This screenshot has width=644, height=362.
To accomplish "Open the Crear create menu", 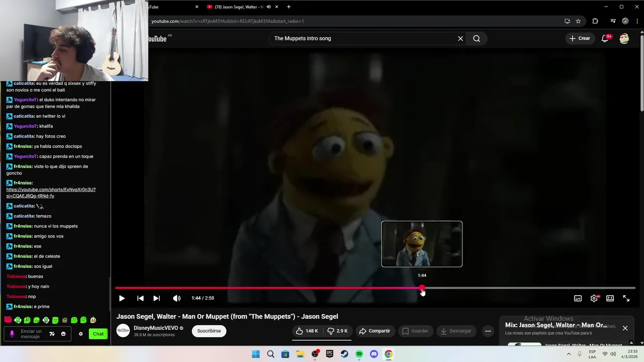I will [x=580, y=38].
